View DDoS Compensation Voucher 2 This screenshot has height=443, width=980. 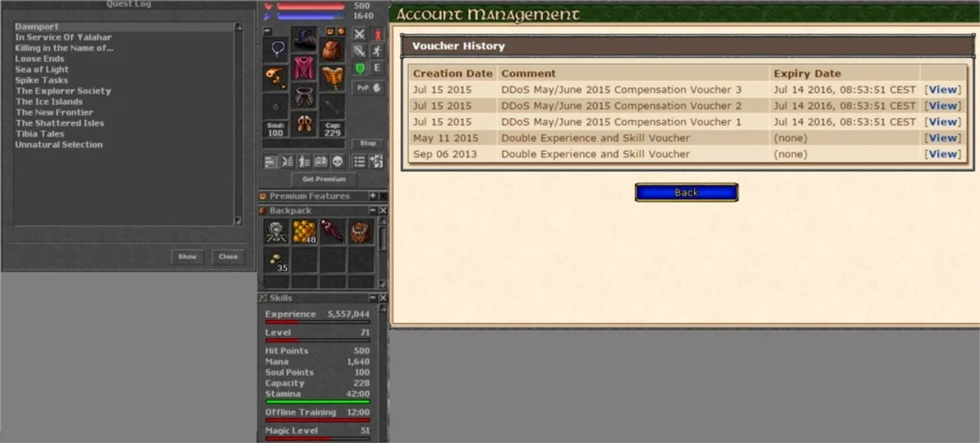(943, 106)
